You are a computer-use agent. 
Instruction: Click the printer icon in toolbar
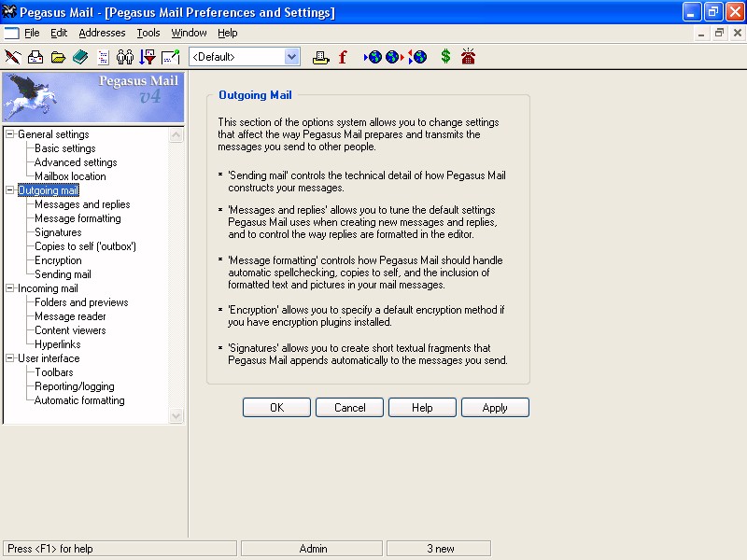[x=320, y=58]
